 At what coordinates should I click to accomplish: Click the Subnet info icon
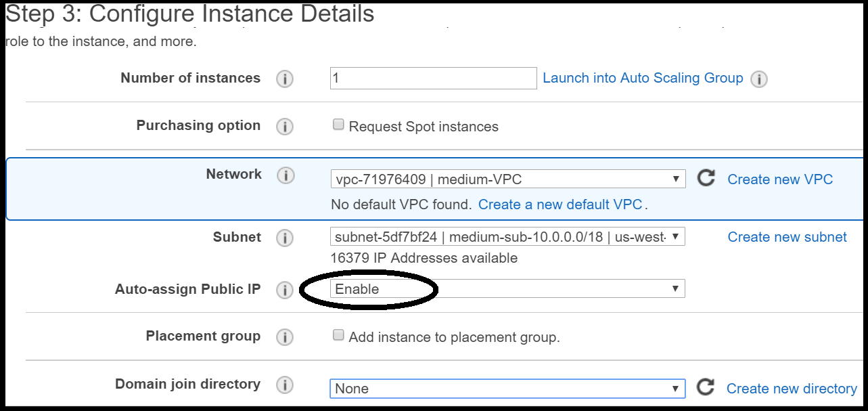coord(285,238)
